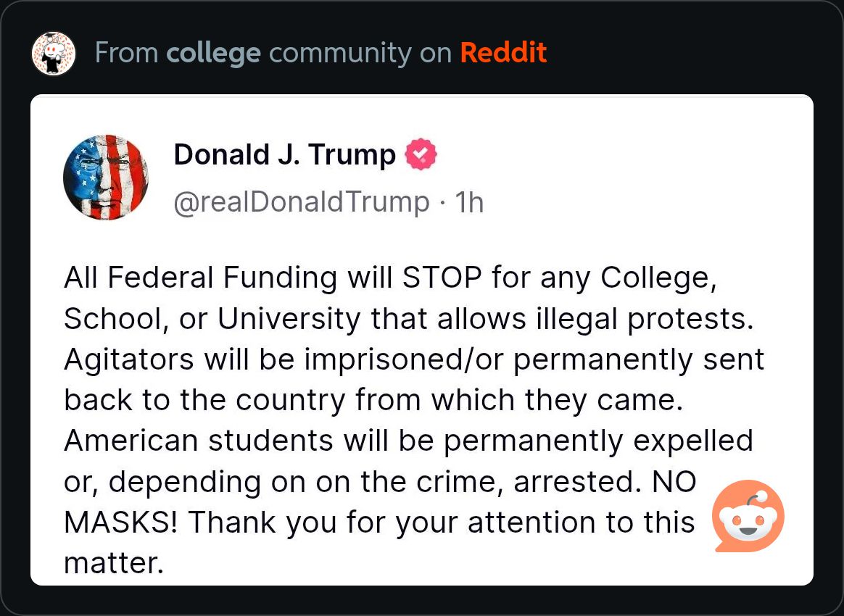The image size is (844, 616).
Task: Click the "community on" header text
Action: pos(360,54)
